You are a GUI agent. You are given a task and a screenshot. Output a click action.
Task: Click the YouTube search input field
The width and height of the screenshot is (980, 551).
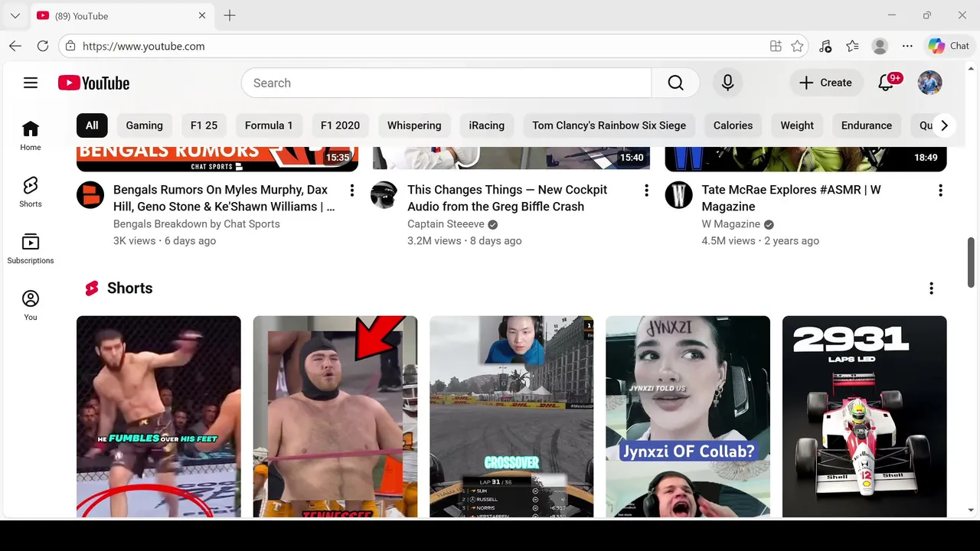tap(446, 83)
